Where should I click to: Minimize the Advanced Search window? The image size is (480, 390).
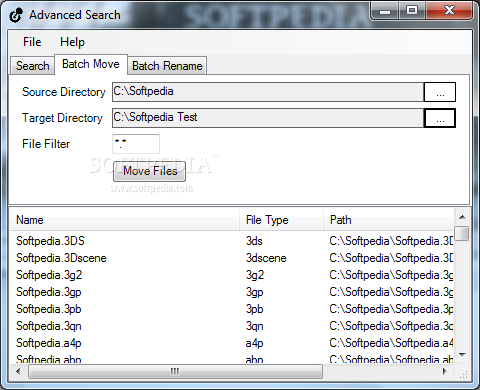click(x=385, y=11)
